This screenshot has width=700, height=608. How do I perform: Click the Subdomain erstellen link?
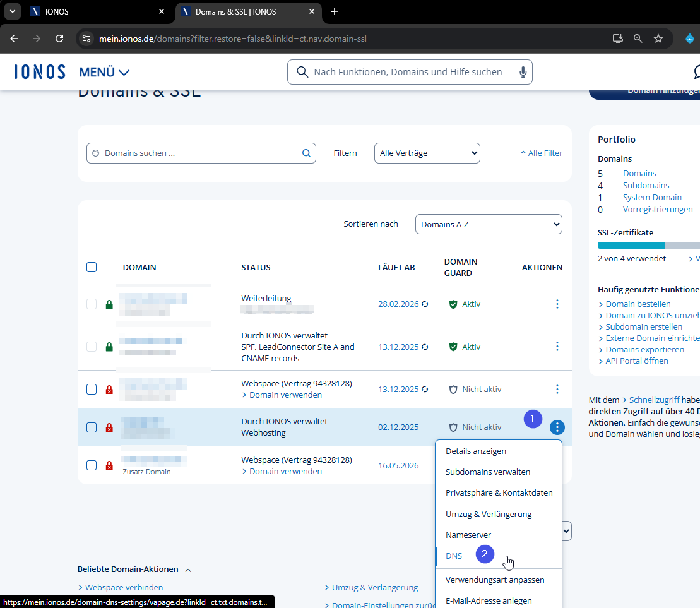[644, 327]
